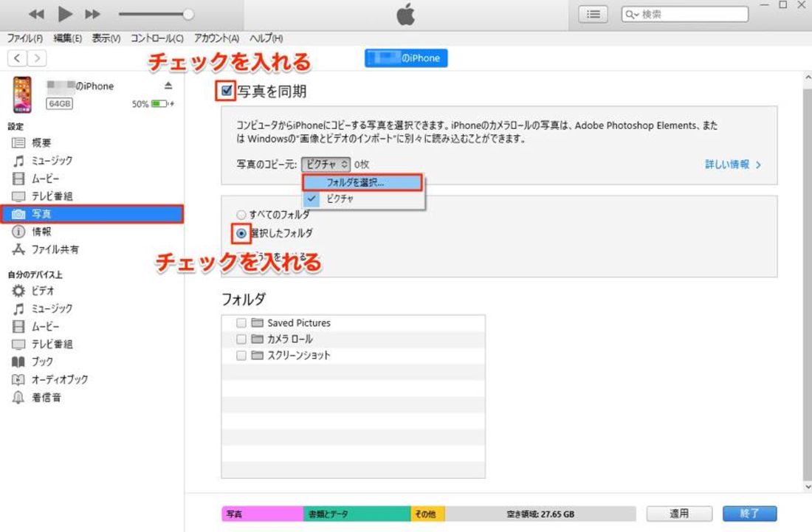Open the list view button beside search
Viewport: 812px width, 532px height.
[x=593, y=15]
